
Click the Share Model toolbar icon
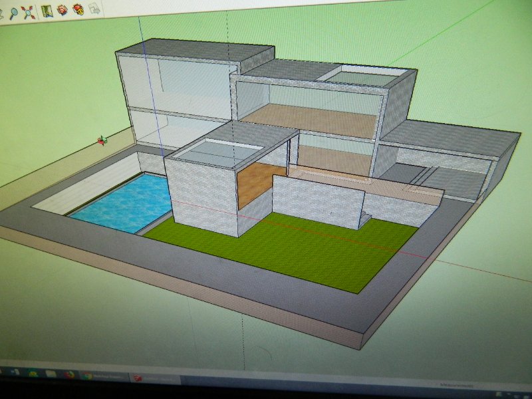(x=78, y=9)
